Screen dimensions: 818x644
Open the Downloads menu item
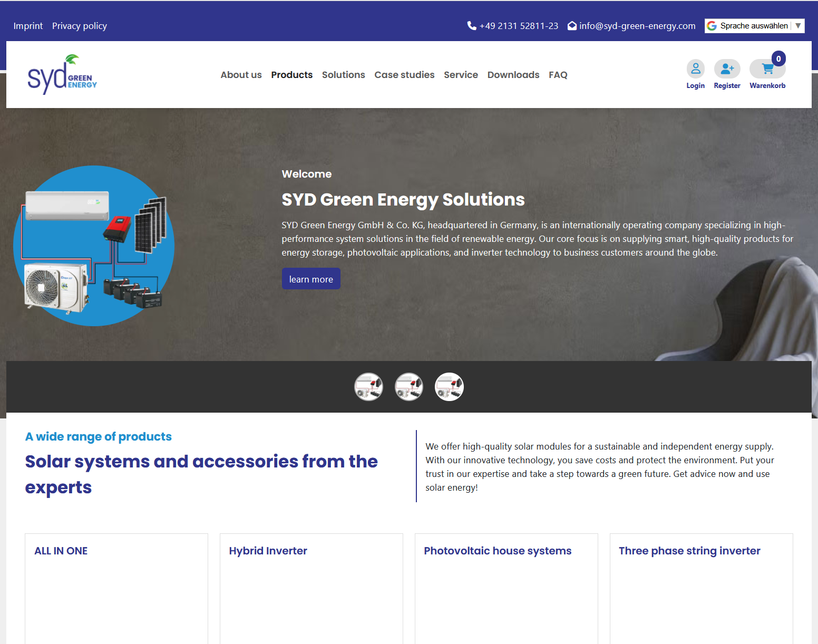coord(513,75)
